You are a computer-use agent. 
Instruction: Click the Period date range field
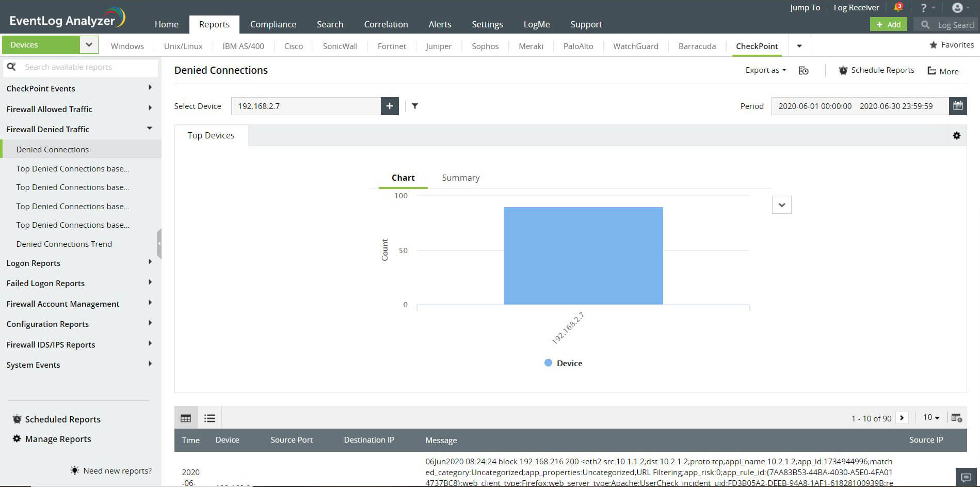(860, 106)
